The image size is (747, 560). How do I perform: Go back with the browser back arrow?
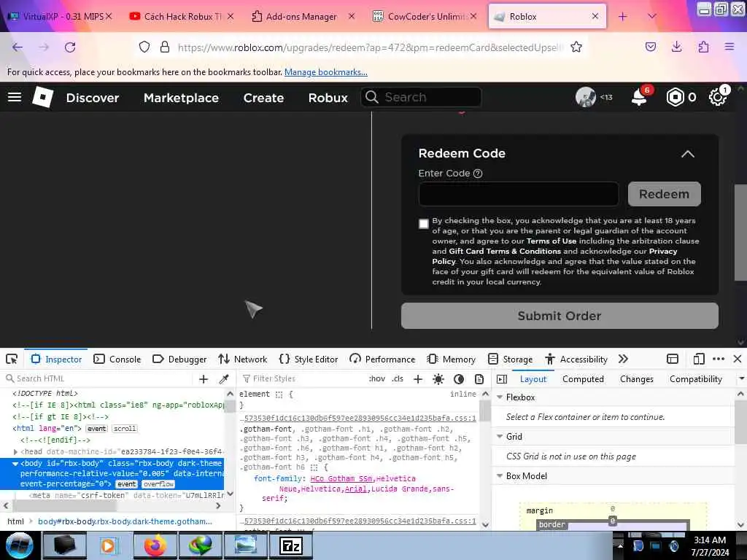click(18, 47)
